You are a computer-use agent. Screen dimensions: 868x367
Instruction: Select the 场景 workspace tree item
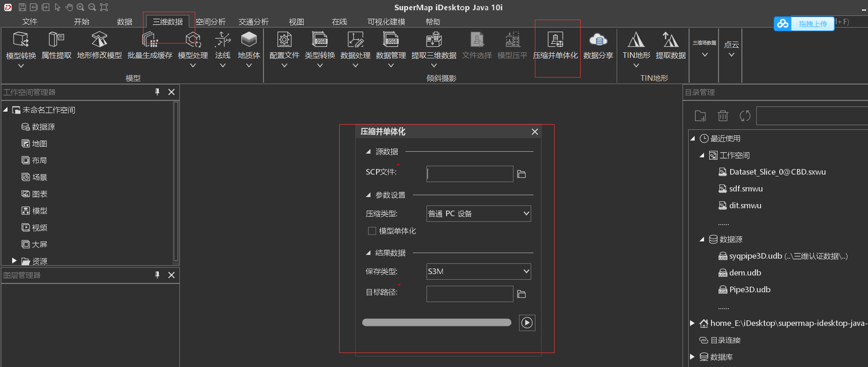pyautogui.click(x=35, y=177)
